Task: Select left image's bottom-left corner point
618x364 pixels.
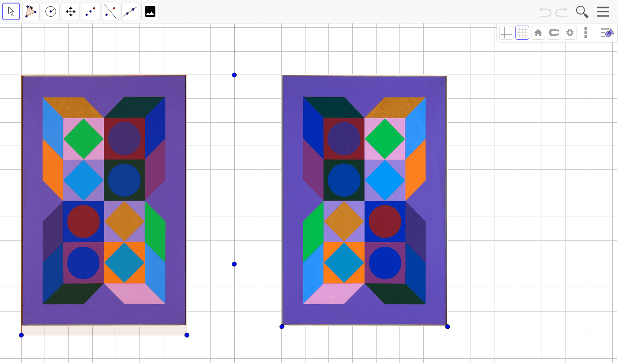Action: pyautogui.click(x=21, y=335)
